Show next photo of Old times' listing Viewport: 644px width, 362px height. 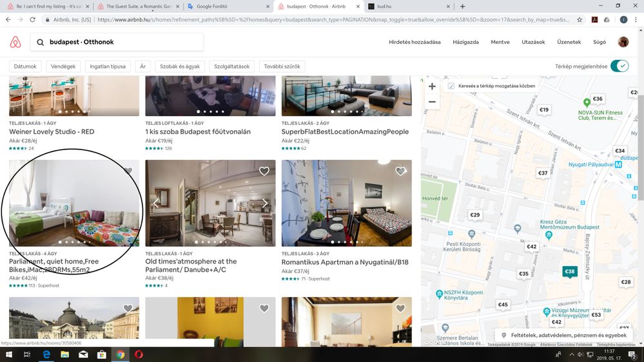(x=265, y=204)
